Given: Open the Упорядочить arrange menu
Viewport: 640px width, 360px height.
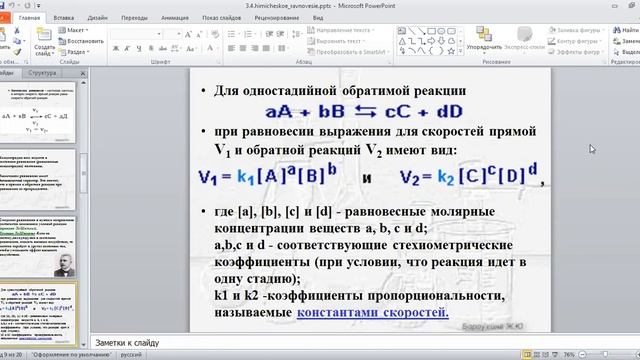Looking at the screenshot, I should coord(484,40).
